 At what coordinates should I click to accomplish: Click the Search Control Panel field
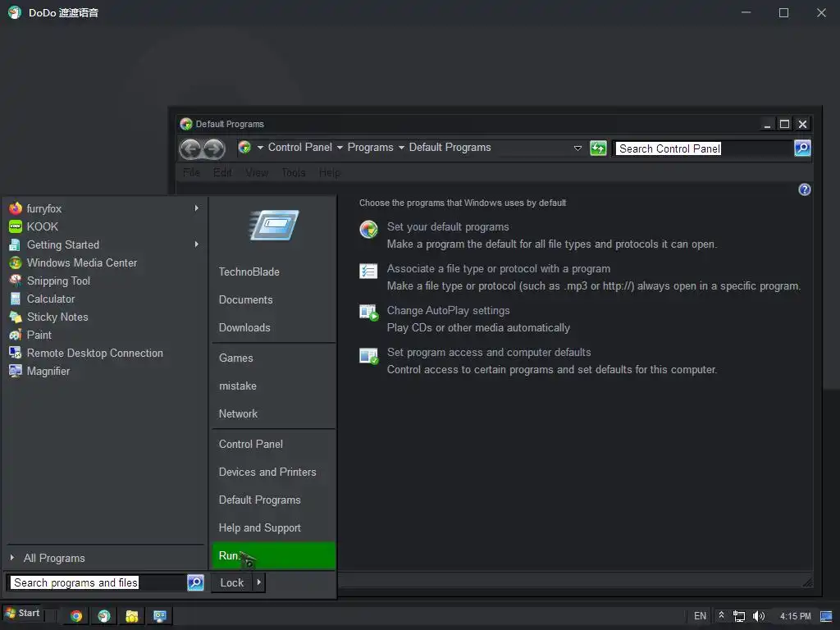704,148
